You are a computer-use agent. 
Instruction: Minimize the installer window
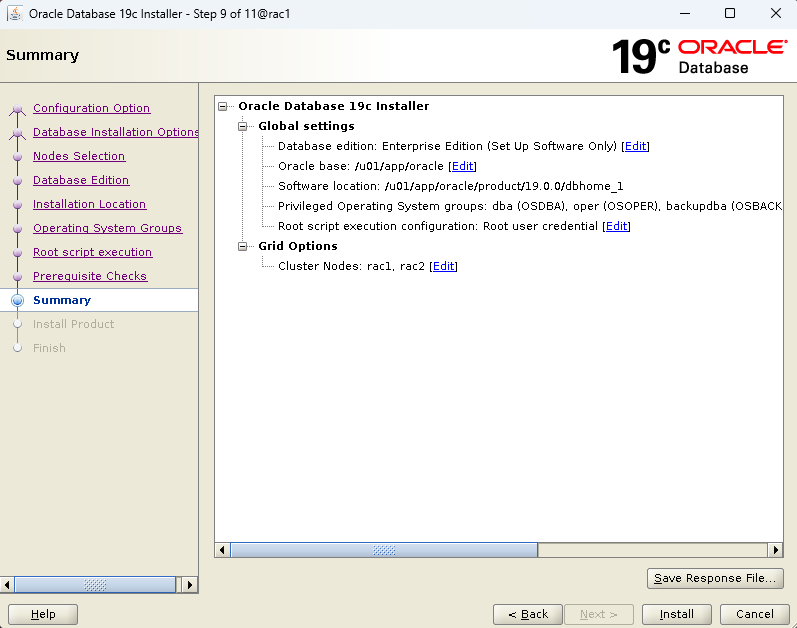click(x=685, y=14)
